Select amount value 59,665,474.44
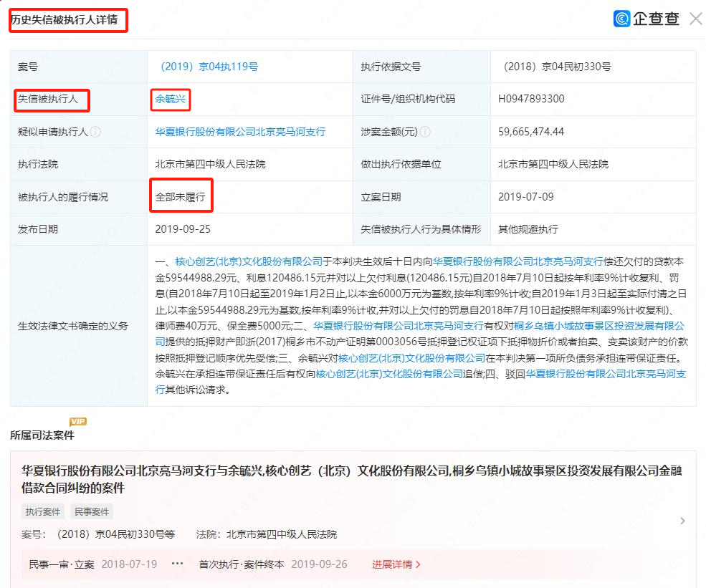 (x=531, y=132)
